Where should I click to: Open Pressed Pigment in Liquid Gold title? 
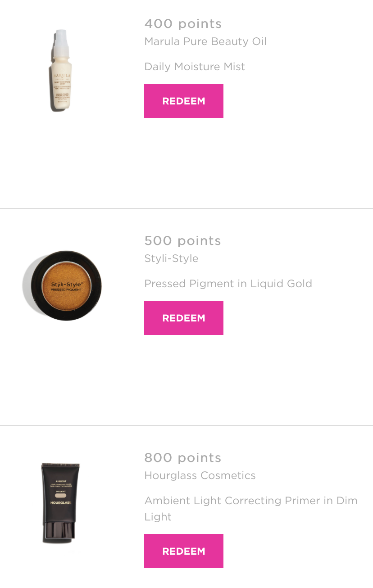(228, 284)
